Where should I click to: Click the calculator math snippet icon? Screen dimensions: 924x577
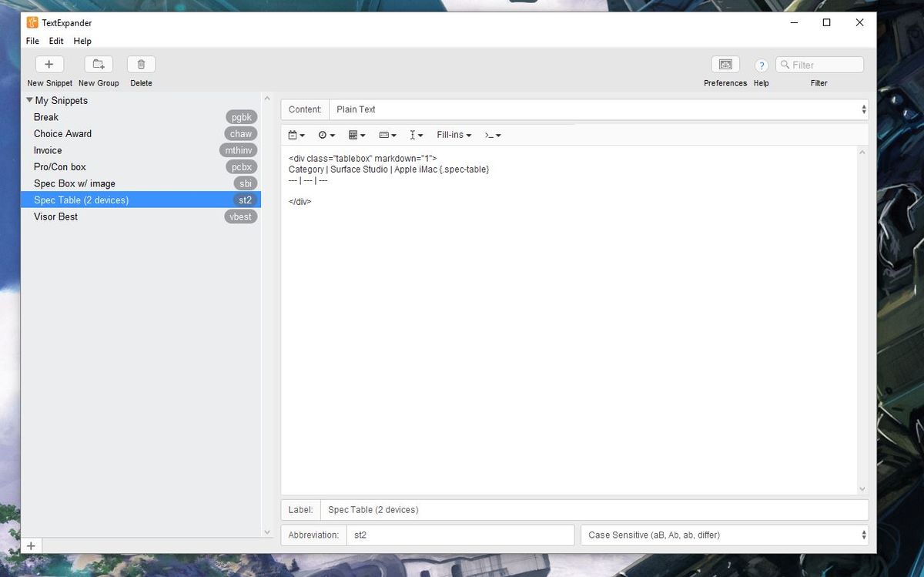[x=354, y=134]
